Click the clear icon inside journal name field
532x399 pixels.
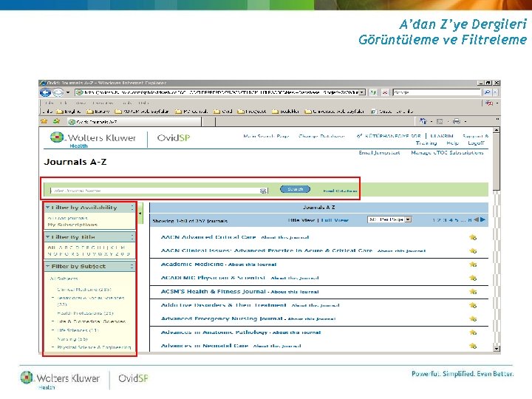[263, 191]
